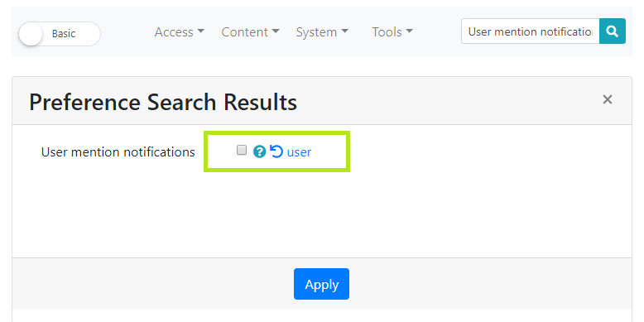Viewport: 644px width, 322px height.
Task: Enable the User mention notifications checkbox
Action: coord(242,151)
